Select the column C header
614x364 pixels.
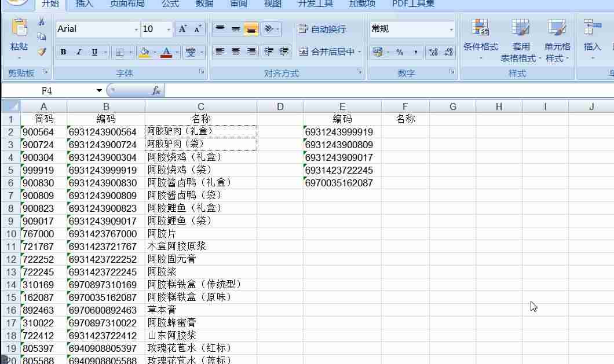pyautogui.click(x=201, y=106)
